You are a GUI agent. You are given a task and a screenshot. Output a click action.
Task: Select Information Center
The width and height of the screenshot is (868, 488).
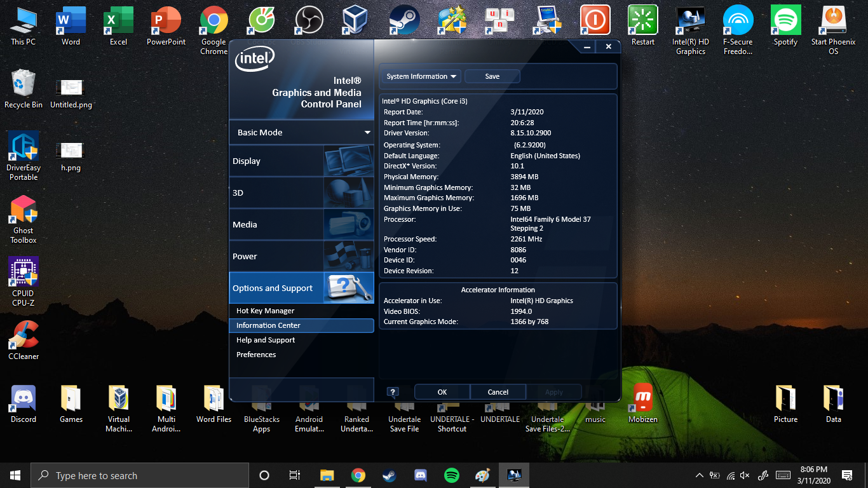(302, 325)
